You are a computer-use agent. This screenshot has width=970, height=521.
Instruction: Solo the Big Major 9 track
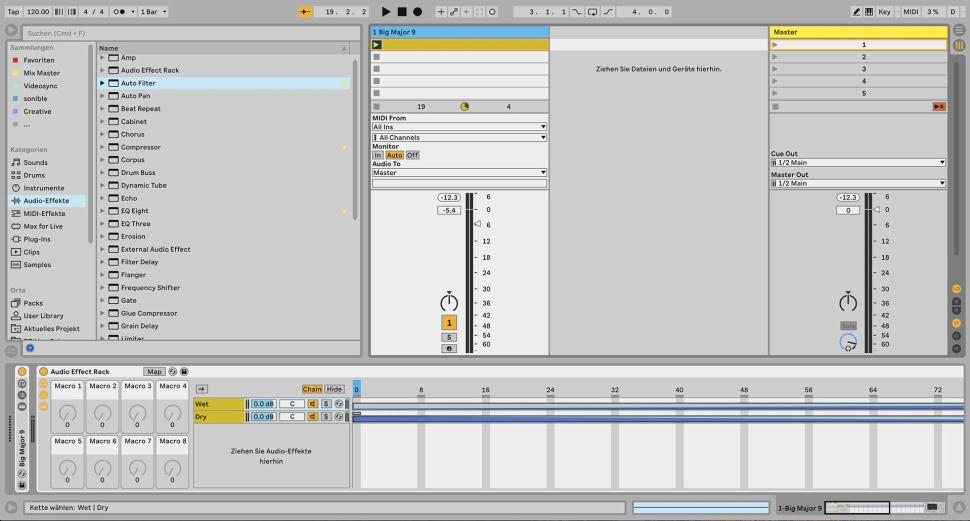pyautogui.click(x=449, y=337)
